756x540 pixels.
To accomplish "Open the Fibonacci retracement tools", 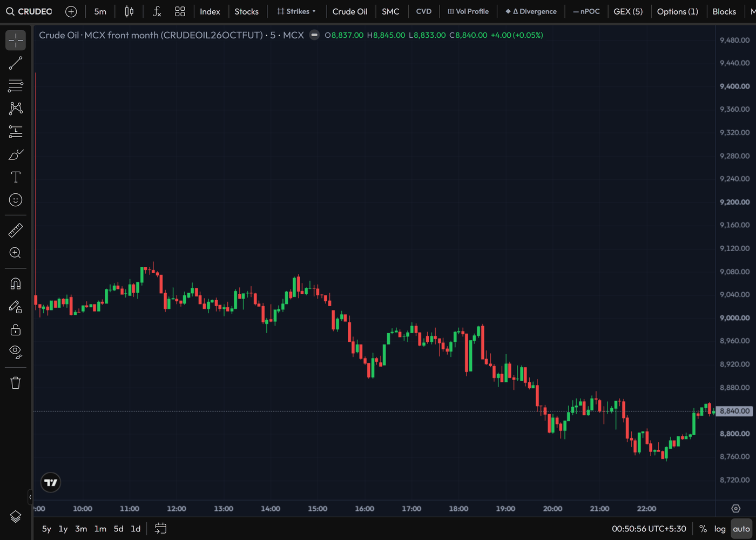I will (16, 86).
